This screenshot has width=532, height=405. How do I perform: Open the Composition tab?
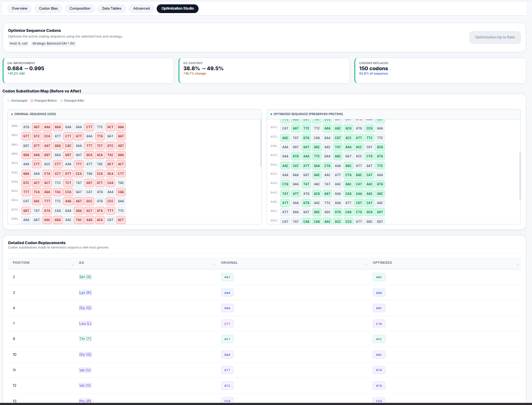(80, 8)
